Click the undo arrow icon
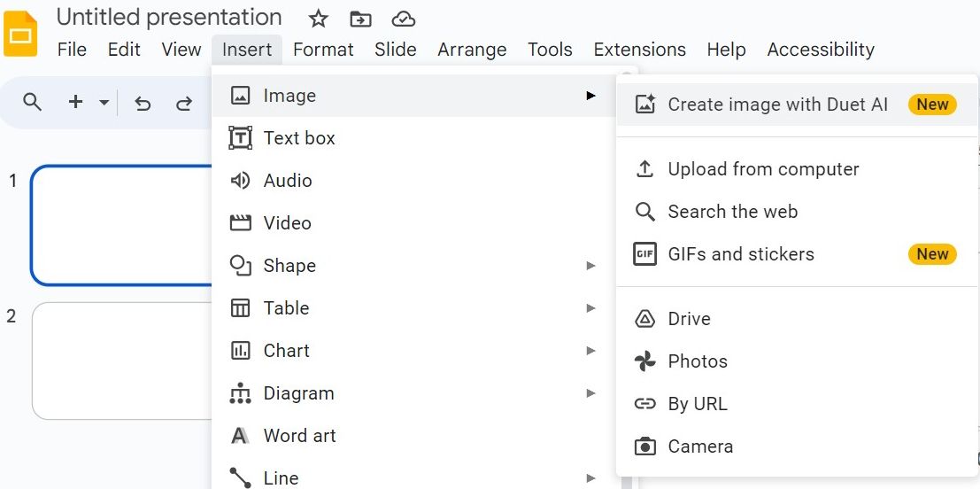 click(x=143, y=103)
